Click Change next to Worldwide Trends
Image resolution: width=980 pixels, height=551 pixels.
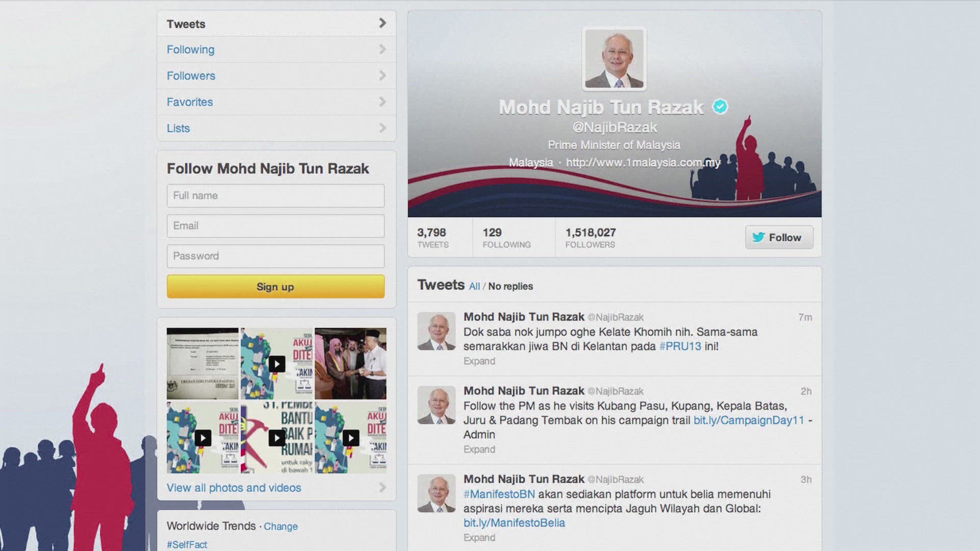click(x=280, y=527)
